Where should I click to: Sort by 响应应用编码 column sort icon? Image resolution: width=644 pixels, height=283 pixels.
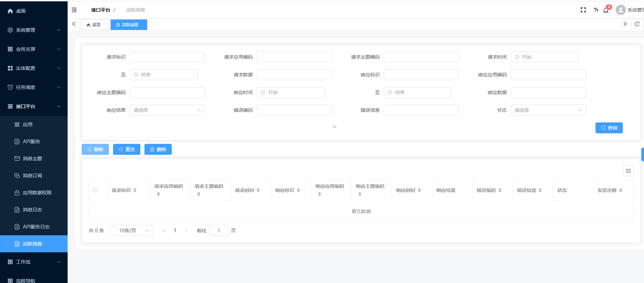pyautogui.click(x=320, y=194)
